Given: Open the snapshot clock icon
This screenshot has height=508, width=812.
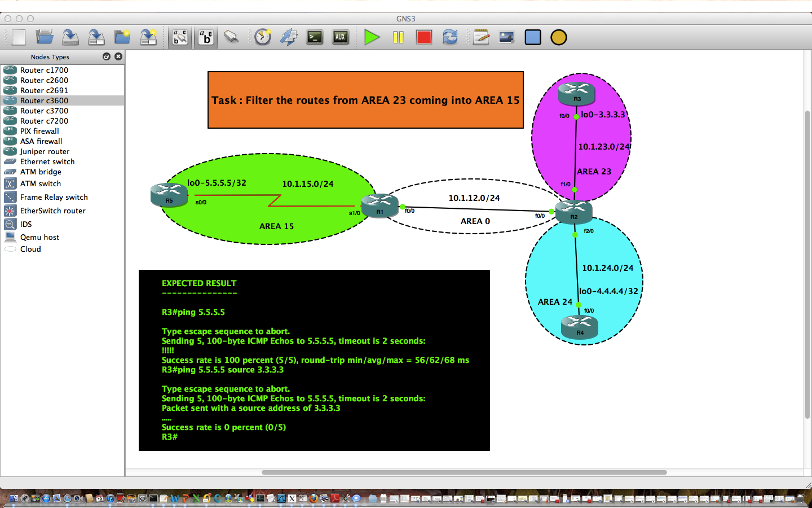Looking at the screenshot, I should pyautogui.click(x=263, y=37).
